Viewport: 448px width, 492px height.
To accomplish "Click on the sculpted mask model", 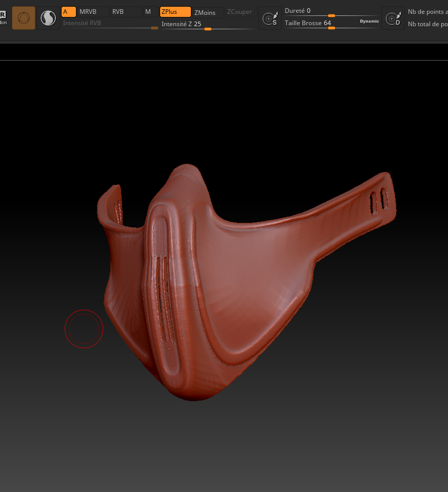I will tap(231, 282).
